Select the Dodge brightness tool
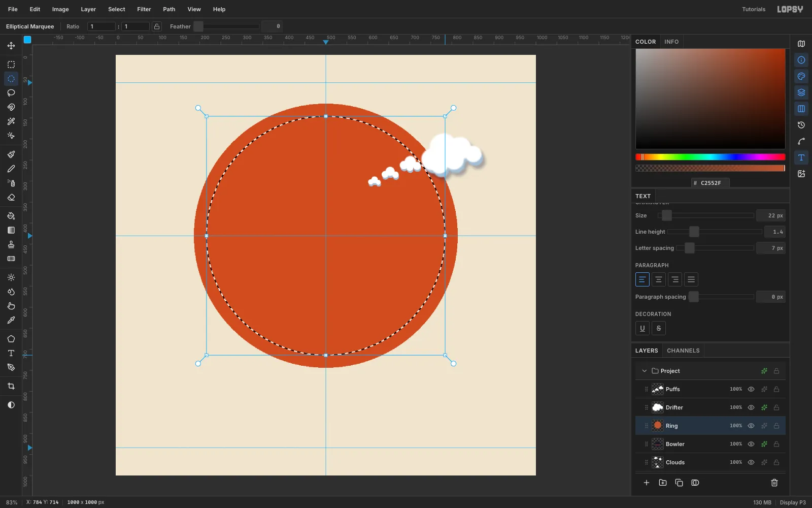The height and width of the screenshot is (508, 812). 11,277
